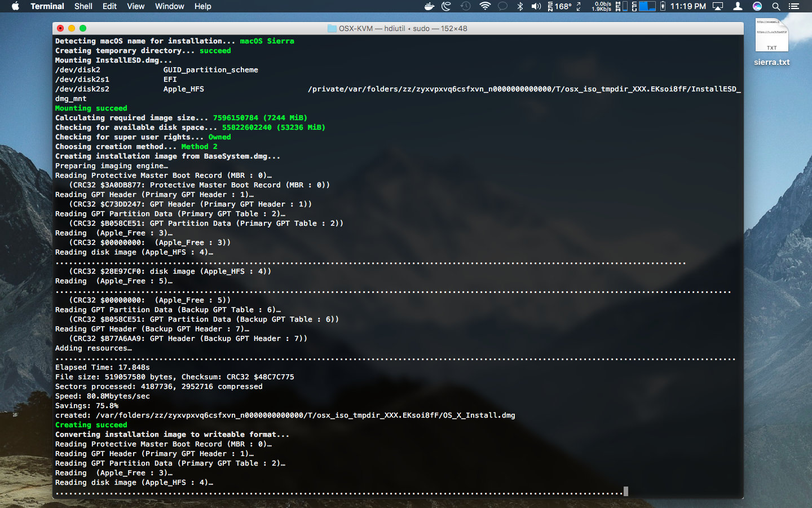
Task: Click the '/dev/disk2s1' device path
Action: pyautogui.click(x=82, y=79)
